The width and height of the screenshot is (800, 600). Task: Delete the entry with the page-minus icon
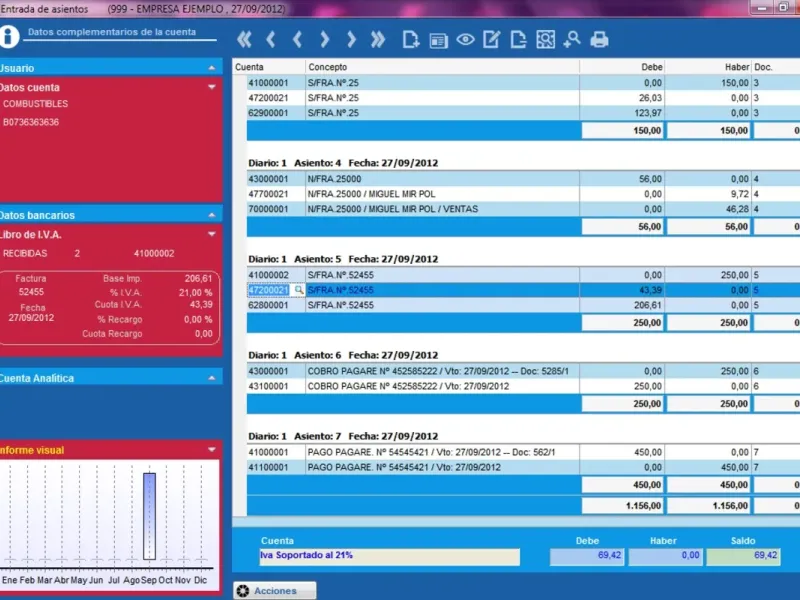tap(518, 39)
